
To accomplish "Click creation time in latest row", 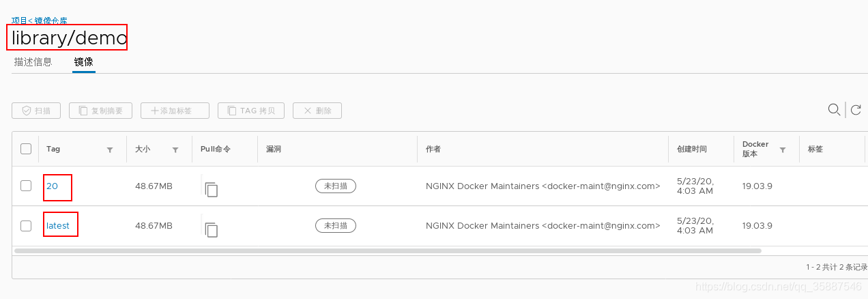I will coord(695,225).
